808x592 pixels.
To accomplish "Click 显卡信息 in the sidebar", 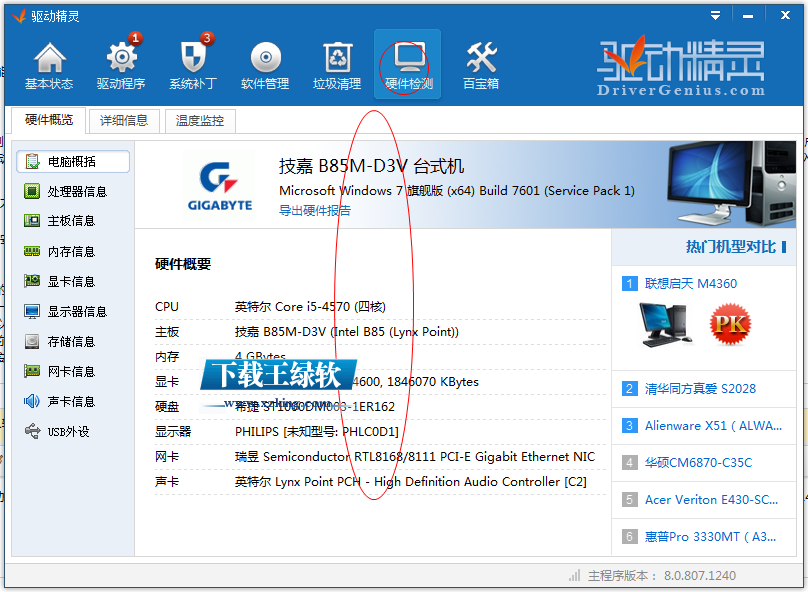I will click(x=73, y=281).
